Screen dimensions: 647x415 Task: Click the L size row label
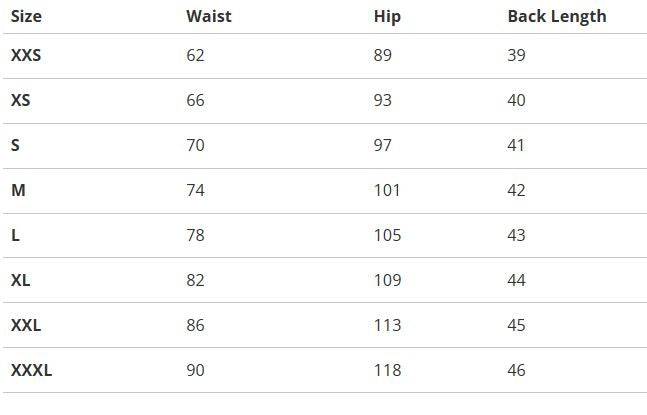[15, 235]
